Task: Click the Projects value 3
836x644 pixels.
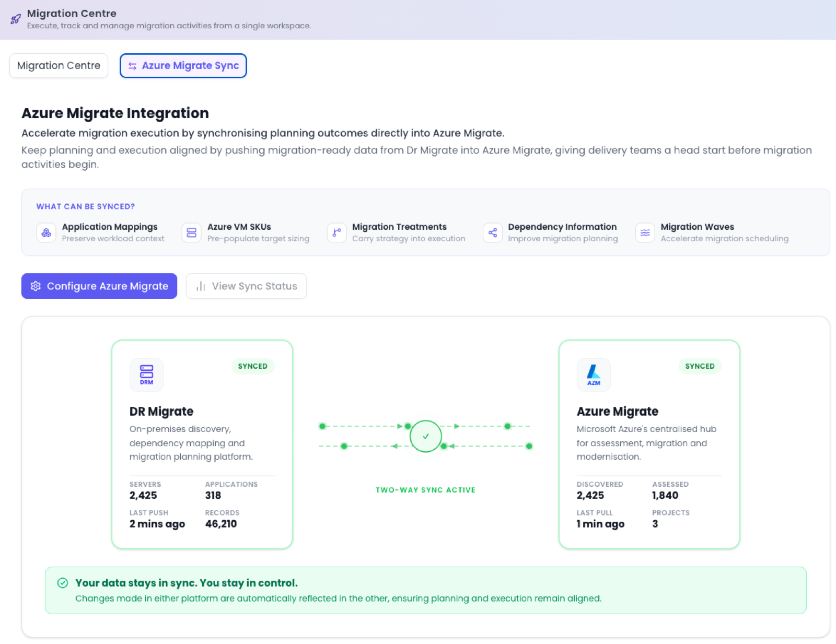Action: (655, 524)
